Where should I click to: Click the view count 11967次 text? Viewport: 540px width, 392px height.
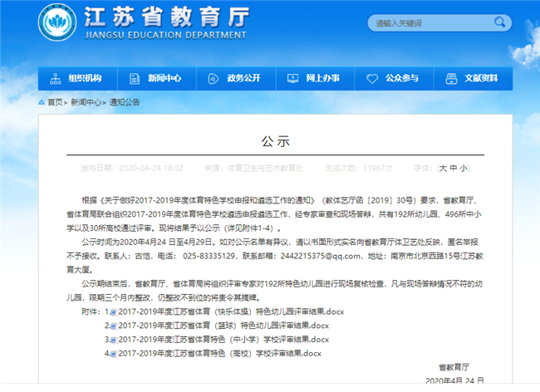pos(377,169)
